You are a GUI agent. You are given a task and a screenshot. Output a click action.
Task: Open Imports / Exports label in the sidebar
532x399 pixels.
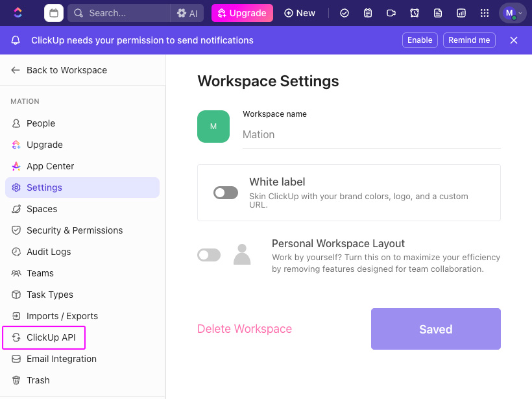tap(62, 316)
